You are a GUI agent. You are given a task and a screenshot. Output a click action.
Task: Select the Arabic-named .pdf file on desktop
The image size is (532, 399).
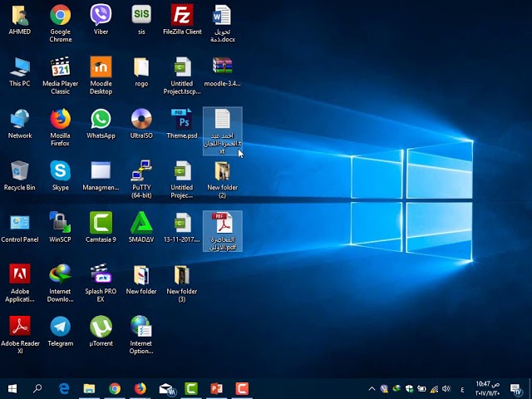[x=223, y=231]
